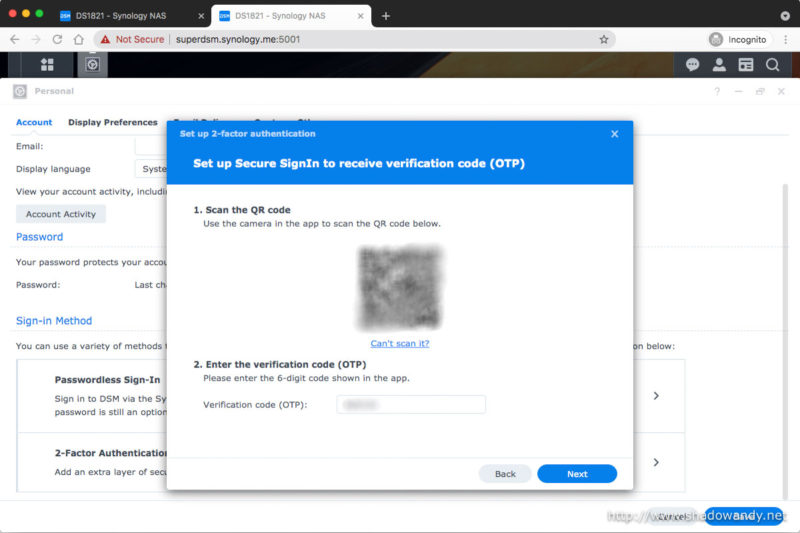Go Back in the authentication wizard

(x=505, y=474)
